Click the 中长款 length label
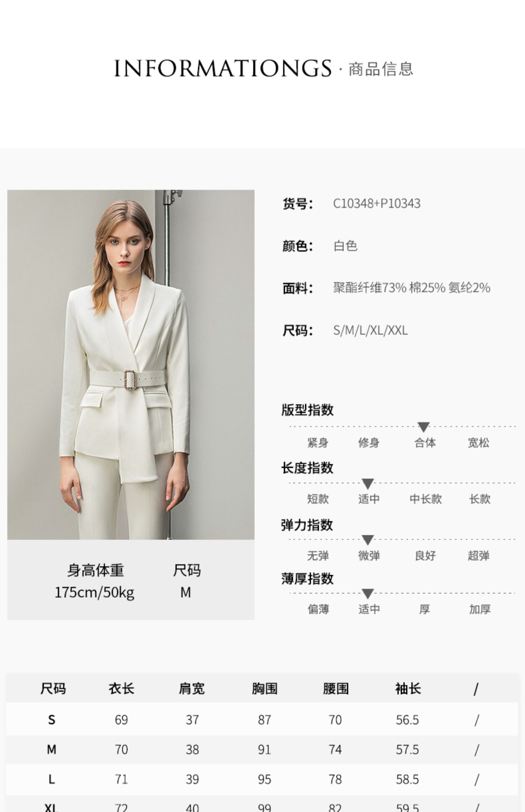Screen dimensions: 525x812 click(426, 499)
